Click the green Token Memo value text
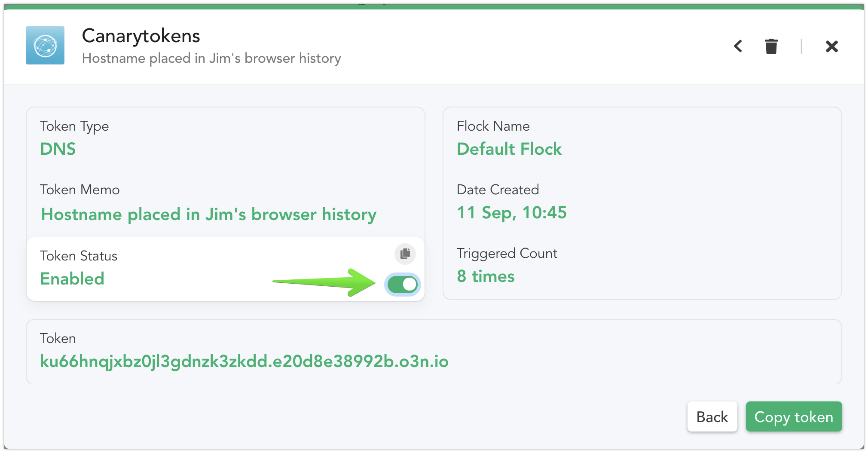868x453 pixels. coord(209,214)
